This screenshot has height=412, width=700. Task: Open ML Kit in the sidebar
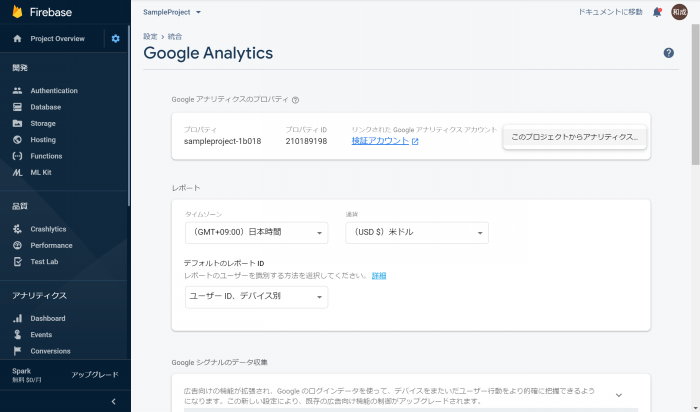pos(41,172)
